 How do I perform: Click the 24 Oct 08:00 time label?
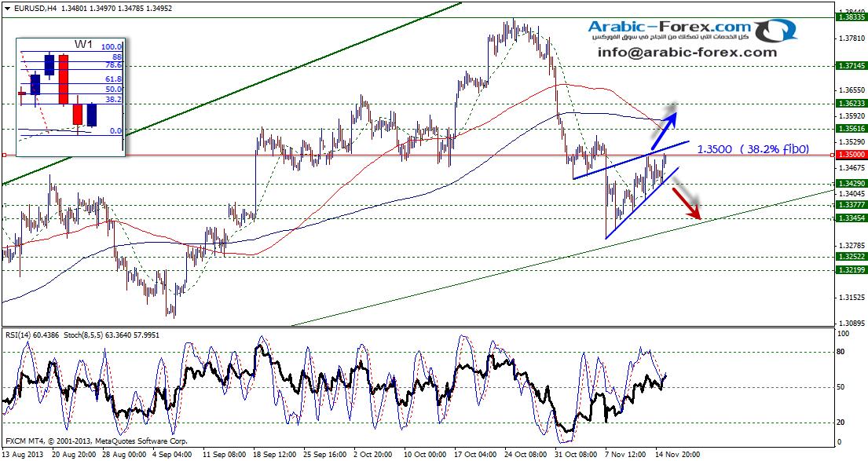tap(524, 455)
